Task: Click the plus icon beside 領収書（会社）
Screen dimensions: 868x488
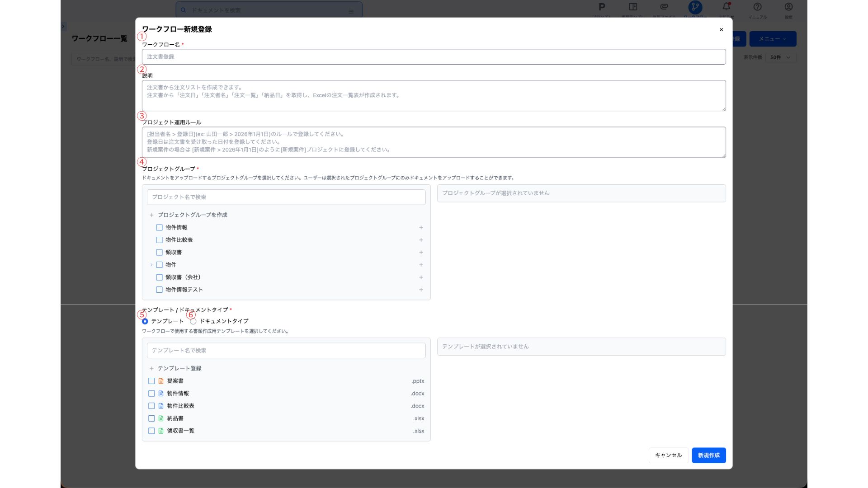Action: (421, 277)
